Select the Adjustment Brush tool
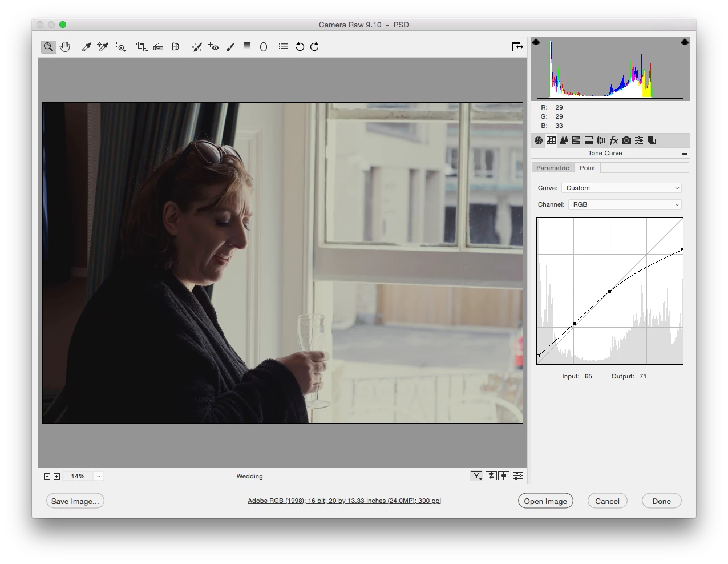 pyautogui.click(x=230, y=47)
